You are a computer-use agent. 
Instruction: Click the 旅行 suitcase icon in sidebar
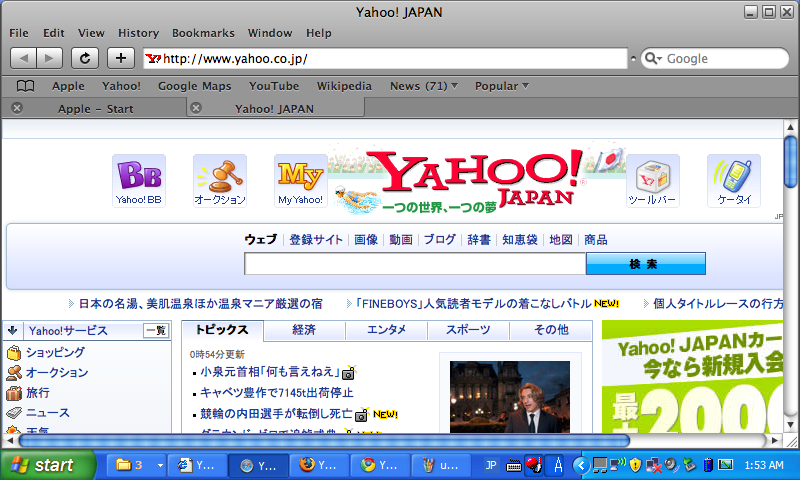coord(14,393)
